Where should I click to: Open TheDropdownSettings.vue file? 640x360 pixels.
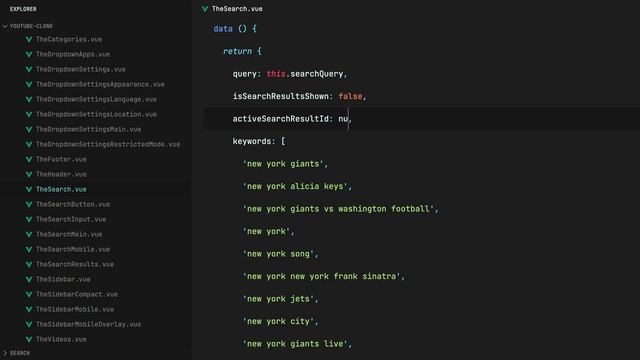[x=81, y=69]
